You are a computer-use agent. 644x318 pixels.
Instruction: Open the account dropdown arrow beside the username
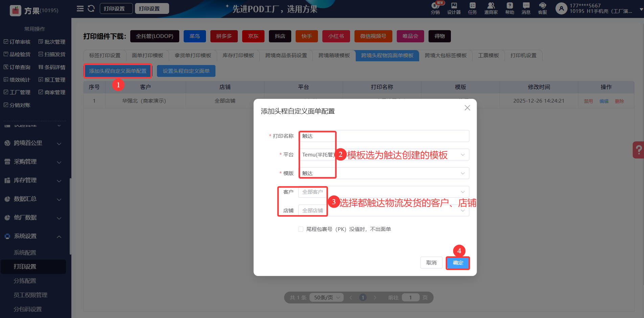pyautogui.click(x=641, y=9)
